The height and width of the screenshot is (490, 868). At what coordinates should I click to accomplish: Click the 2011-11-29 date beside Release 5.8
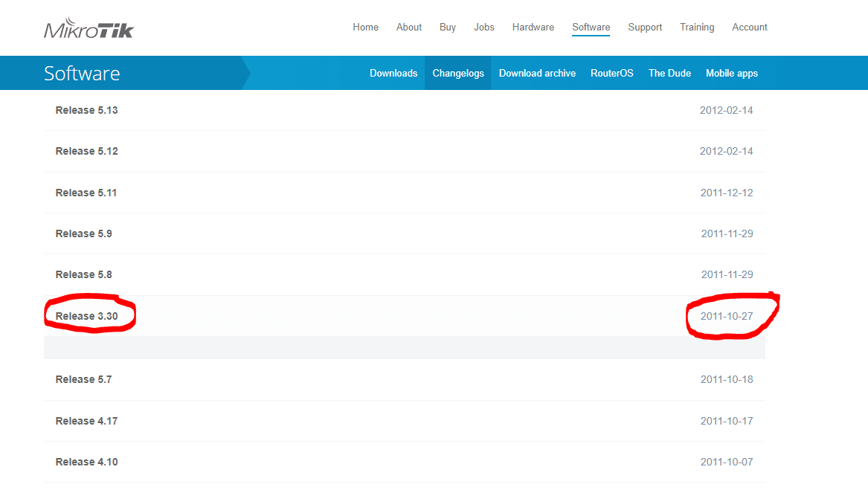pos(727,274)
